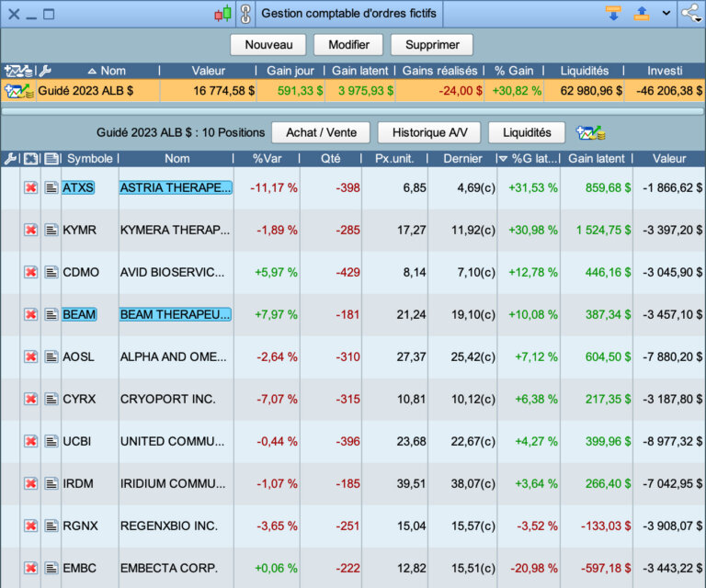Viewport: 706px width, 588px height.
Task: Open notes for EMBC position
Action: 51,568
